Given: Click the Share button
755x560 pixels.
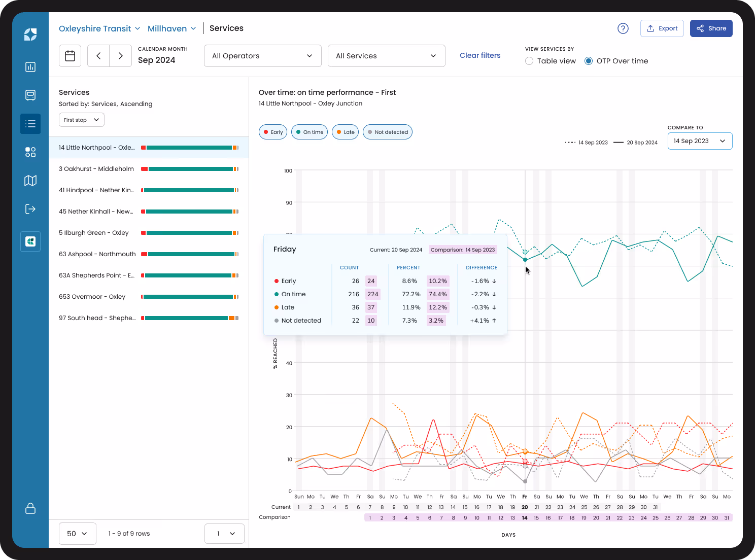Looking at the screenshot, I should point(711,28).
